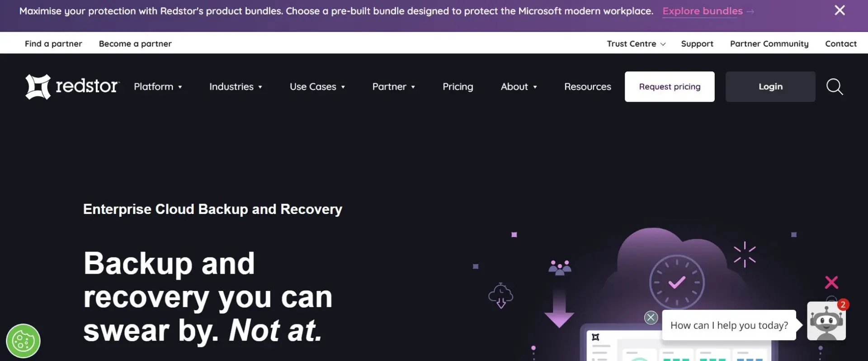The width and height of the screenshot is (868, 361).
Task: Expand the Industries menu
Action: pyautogui.click(x=236, y=86)
